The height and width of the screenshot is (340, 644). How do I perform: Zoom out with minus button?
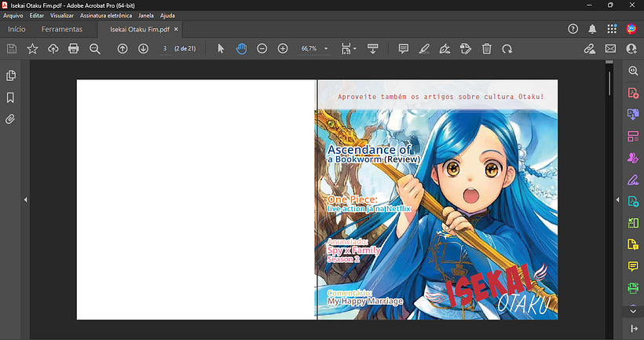262,49
